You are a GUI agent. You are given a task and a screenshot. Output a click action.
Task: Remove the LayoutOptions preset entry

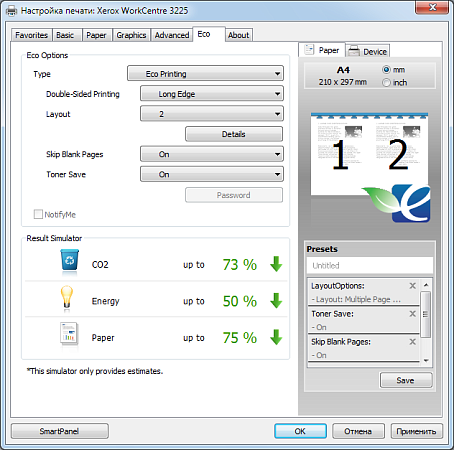tap(413, 286)
